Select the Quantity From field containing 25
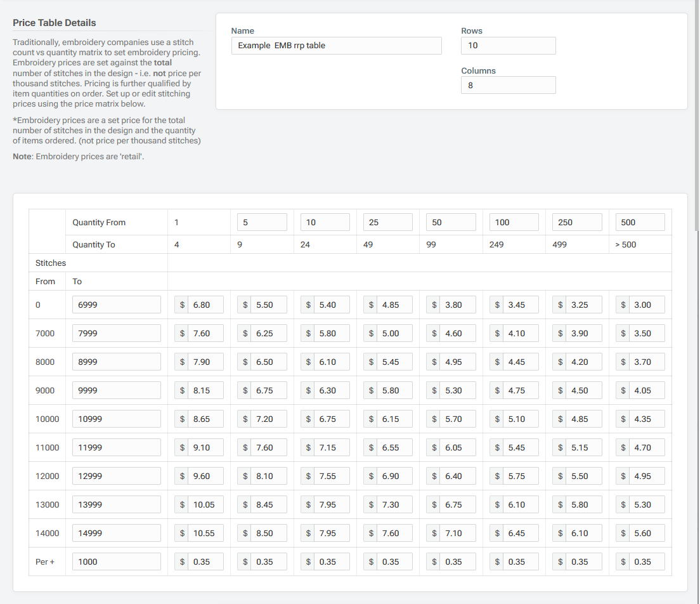The height and width of the screenshot is (604, 700). coord(388,221)
